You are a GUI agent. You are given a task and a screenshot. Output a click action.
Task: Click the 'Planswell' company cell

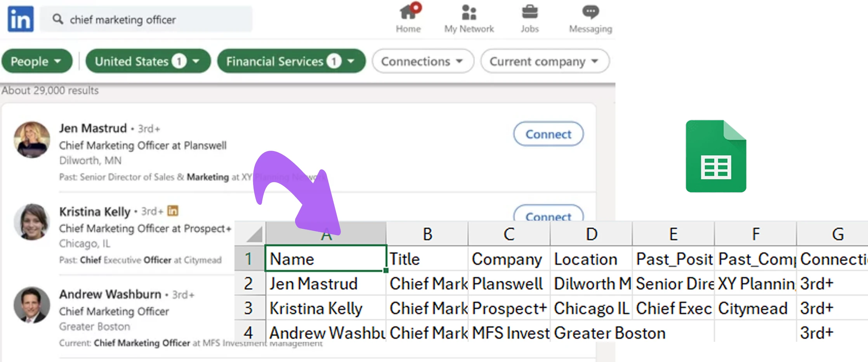tap(509, 283)
